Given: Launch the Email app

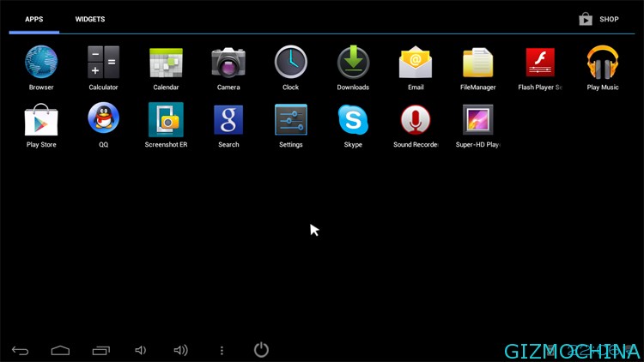Looking at the screenshot, I should click(x=416, y=63).
